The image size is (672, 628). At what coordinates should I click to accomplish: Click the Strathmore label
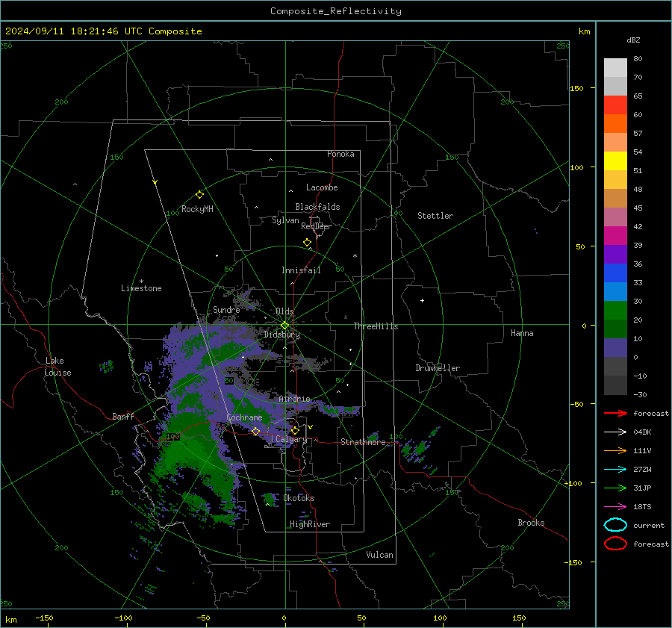pos(363,442)
